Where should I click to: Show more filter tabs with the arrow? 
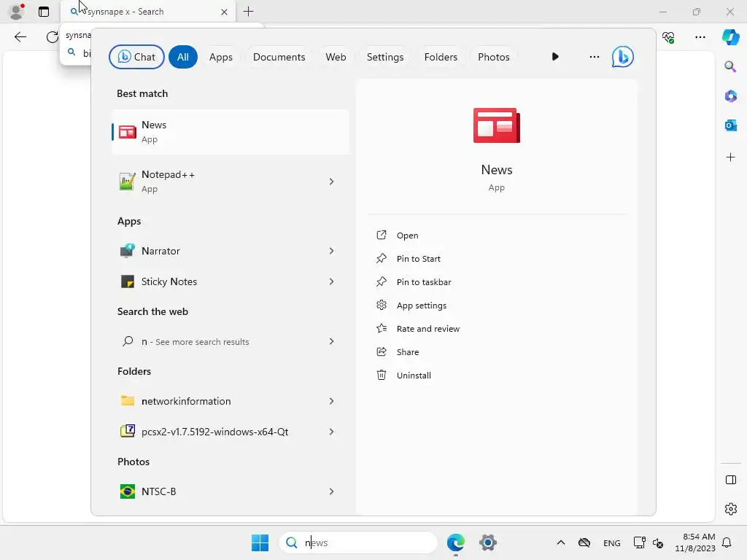pos(555,57)
